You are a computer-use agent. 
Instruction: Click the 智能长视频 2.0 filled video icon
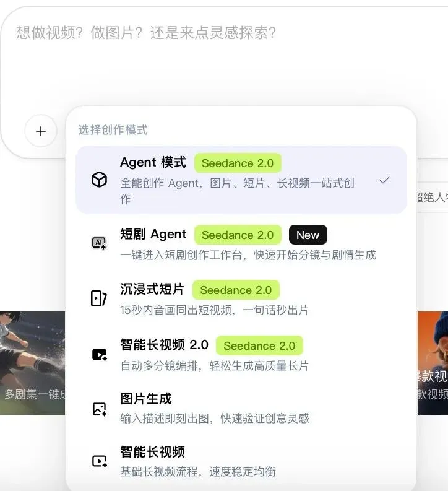point(100,355)
